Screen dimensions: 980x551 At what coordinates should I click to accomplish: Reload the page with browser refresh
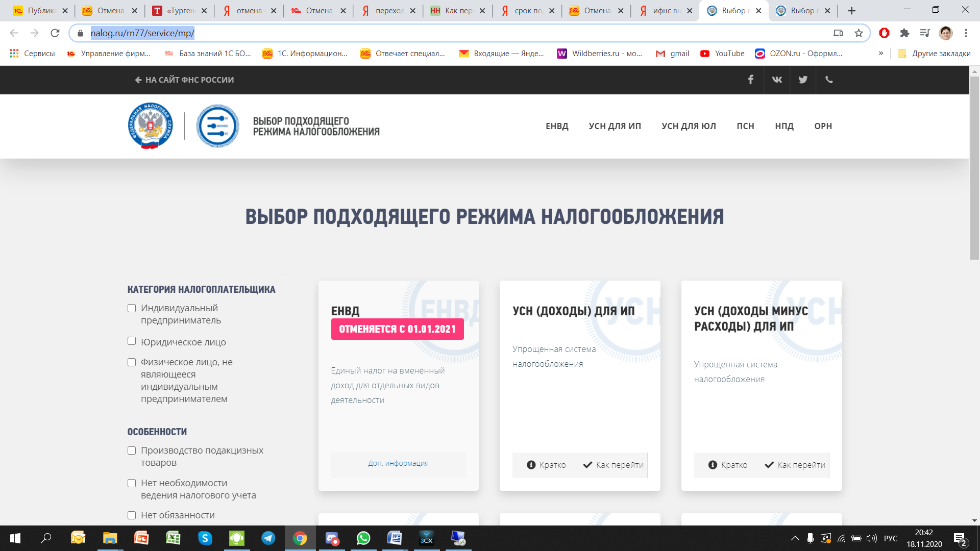[x=55, y=33]
